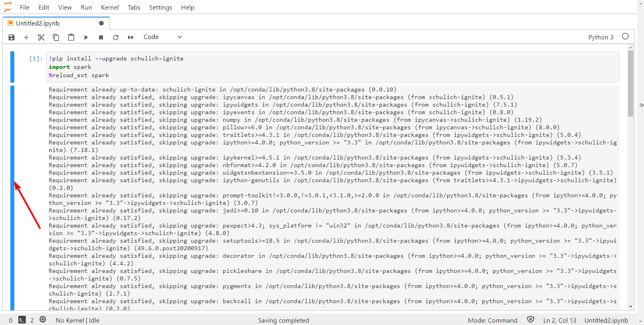
Task: Open the Help menu
Action: pos(188,7)
